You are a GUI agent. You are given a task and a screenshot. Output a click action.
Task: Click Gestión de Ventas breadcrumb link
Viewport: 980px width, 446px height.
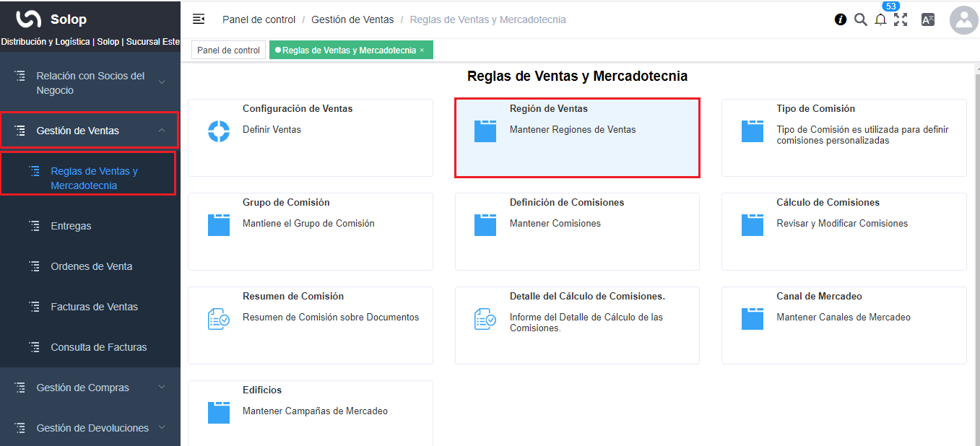[352, 19]
